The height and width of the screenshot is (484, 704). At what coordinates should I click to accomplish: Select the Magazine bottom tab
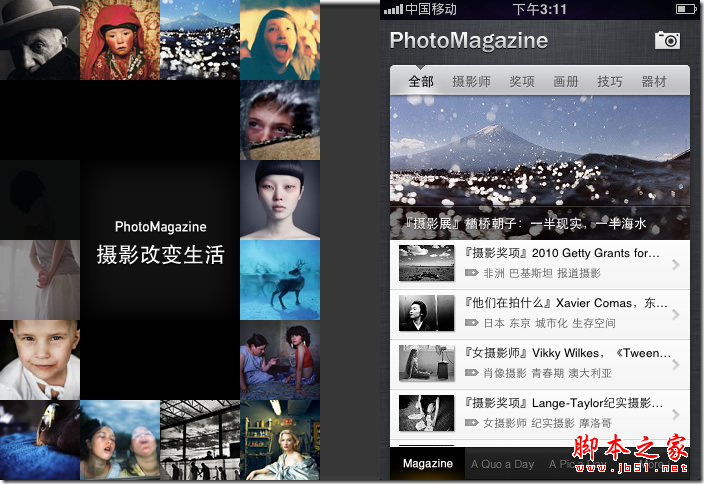coord(428,463)
